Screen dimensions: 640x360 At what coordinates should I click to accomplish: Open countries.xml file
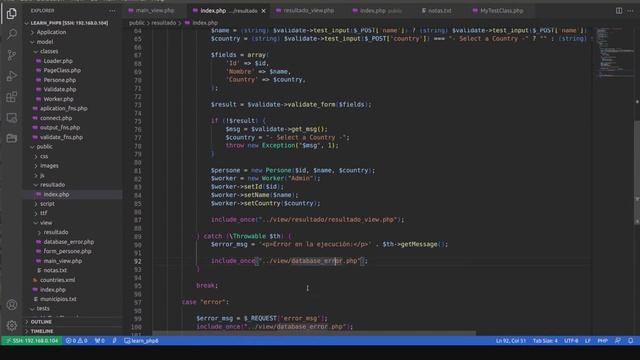[x=58, y=280]
